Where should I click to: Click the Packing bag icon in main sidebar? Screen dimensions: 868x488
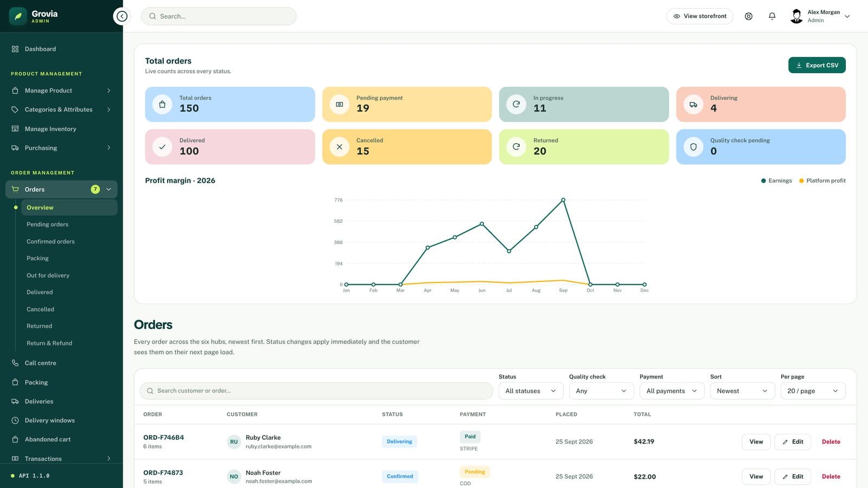point(15,382)
